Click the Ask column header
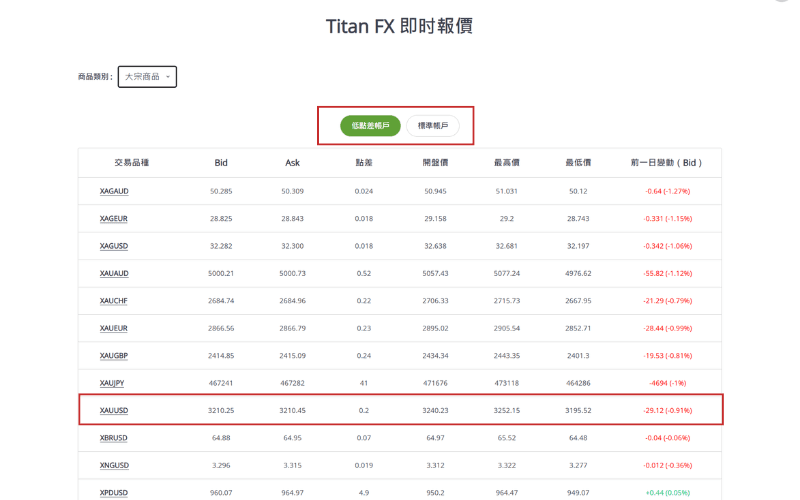 point(292,163)
